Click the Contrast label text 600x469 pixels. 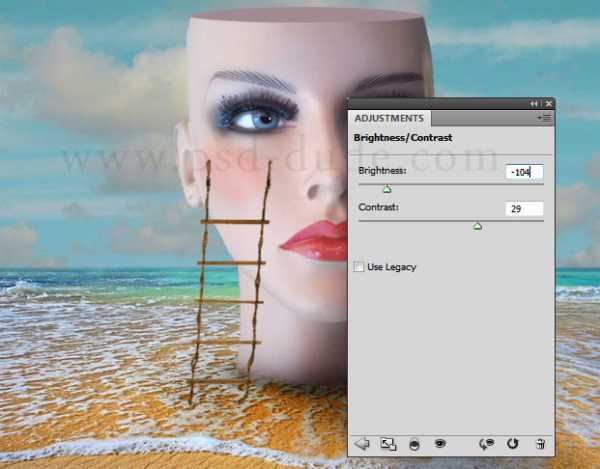click(x=378, y=207)
